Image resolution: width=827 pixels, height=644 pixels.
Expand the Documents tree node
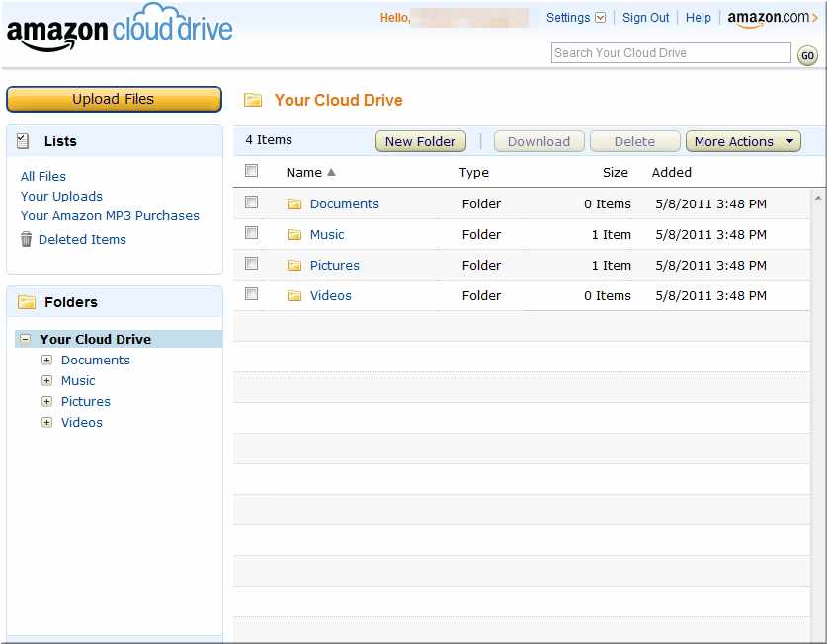(47, 360)
